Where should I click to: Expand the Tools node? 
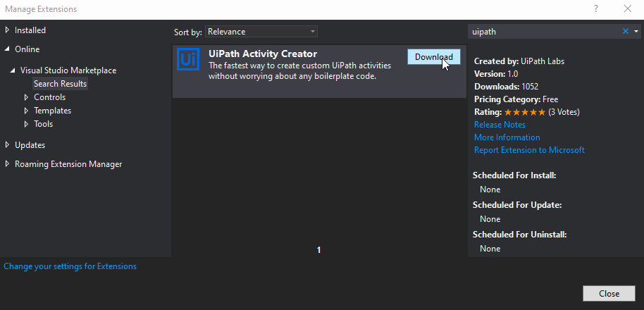27,123
